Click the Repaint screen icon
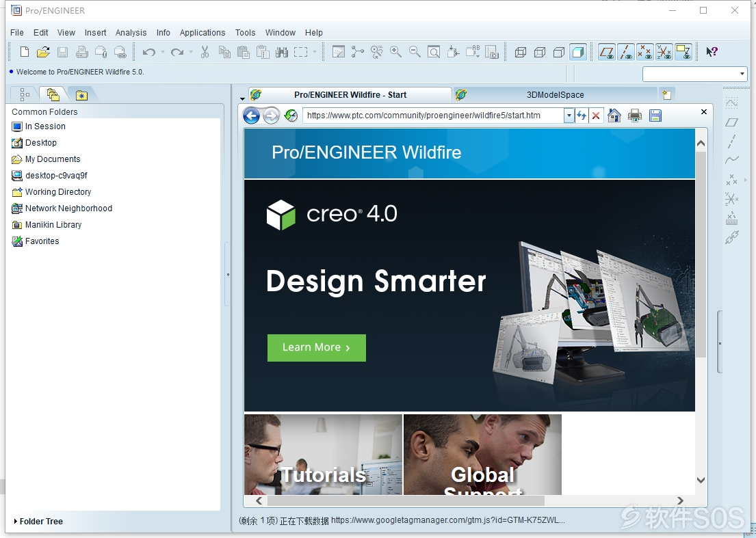This screenshot has height=538, width=756. click(339, 51)
